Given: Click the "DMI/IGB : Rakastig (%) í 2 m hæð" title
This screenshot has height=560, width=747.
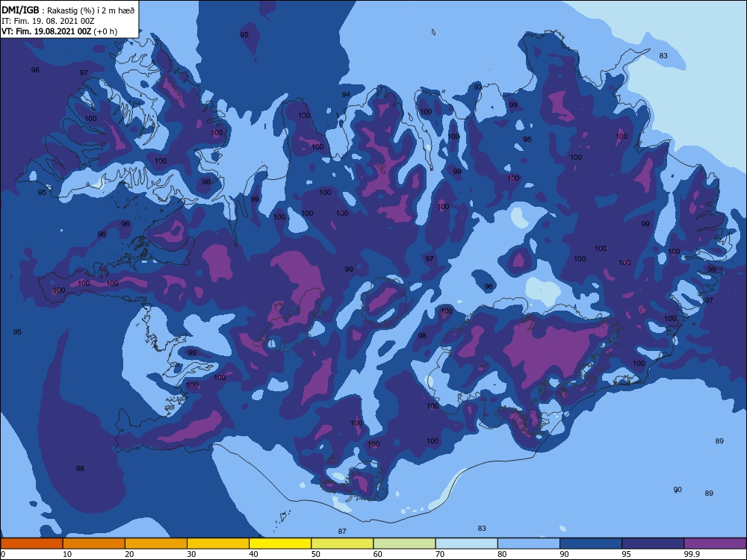Looking at the screenshot, I should tap(68, 10).
